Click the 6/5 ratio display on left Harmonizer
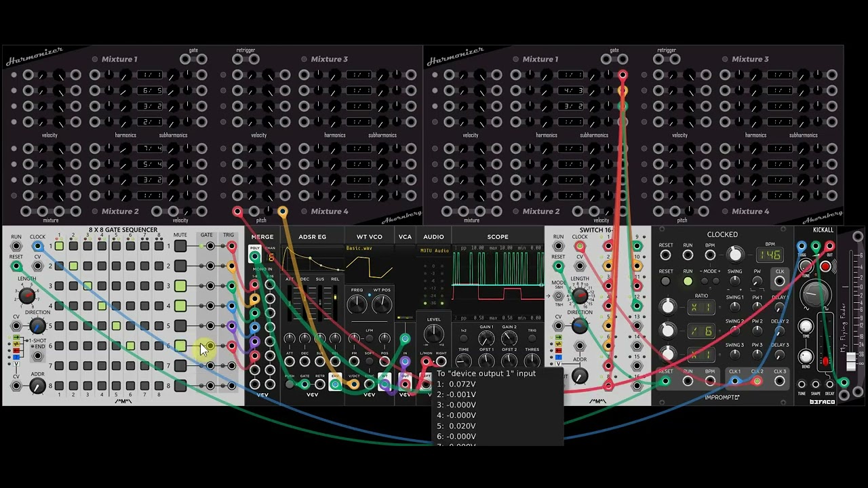The height and width of the screenshot is (488, 868). 150,90
